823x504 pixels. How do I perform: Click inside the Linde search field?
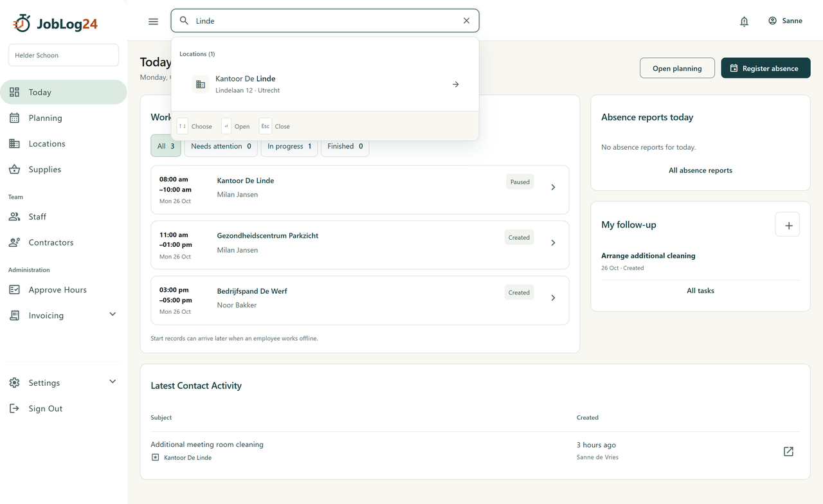[325, 21]
